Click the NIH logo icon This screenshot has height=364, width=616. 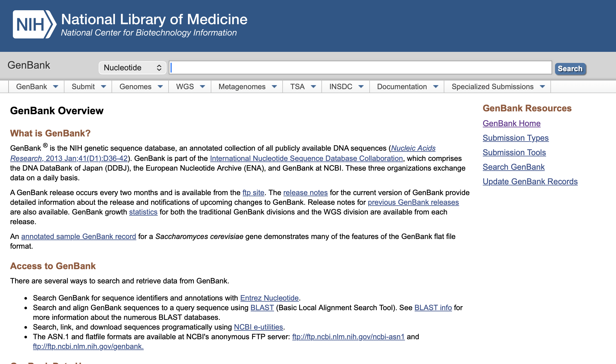[x=35, y=24]
